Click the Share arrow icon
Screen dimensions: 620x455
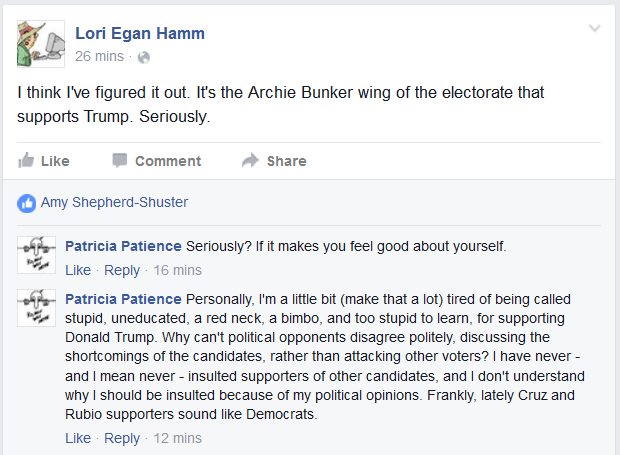pyautogui.click(x=250, y=160)
